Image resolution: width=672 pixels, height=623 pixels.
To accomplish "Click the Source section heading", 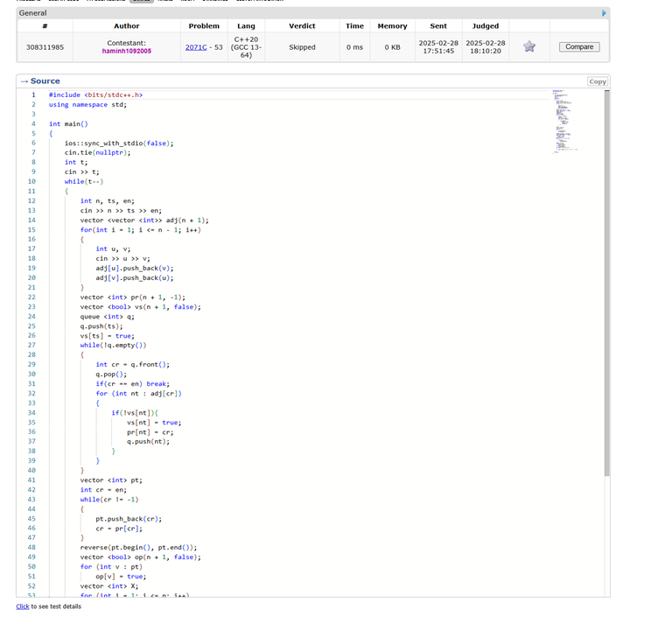I will [45, 81].
